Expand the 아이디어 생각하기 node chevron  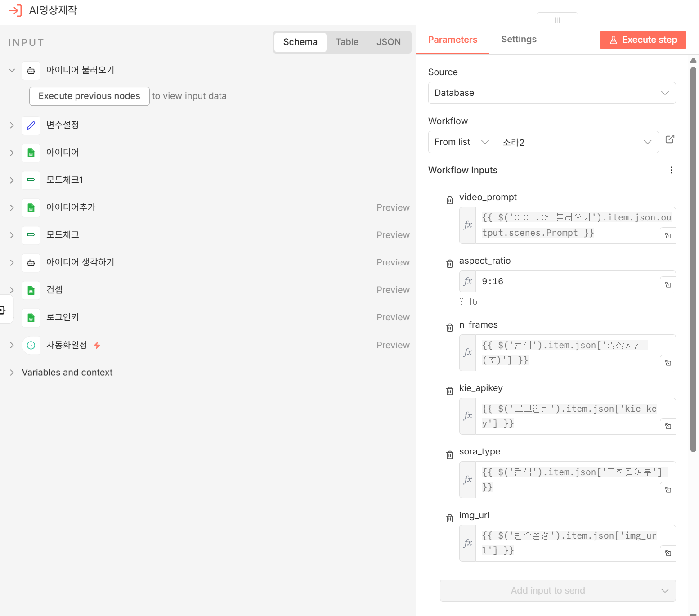tap(12, 263)
